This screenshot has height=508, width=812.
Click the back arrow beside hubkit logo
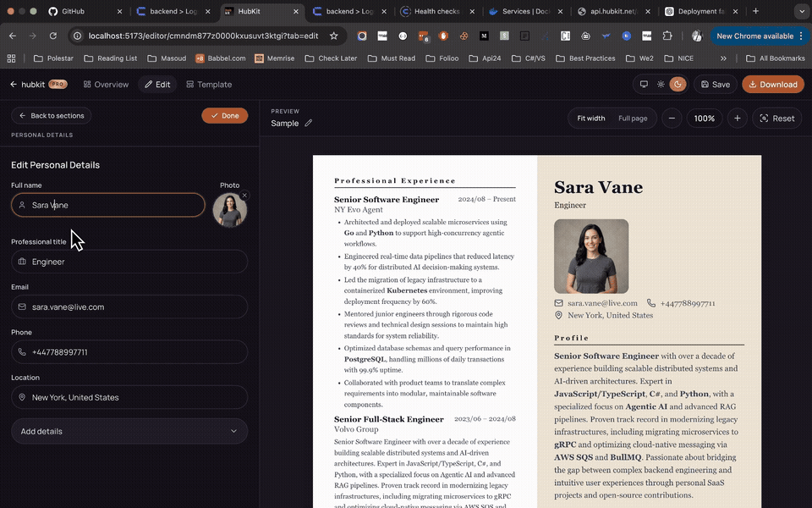click(14, 85)
